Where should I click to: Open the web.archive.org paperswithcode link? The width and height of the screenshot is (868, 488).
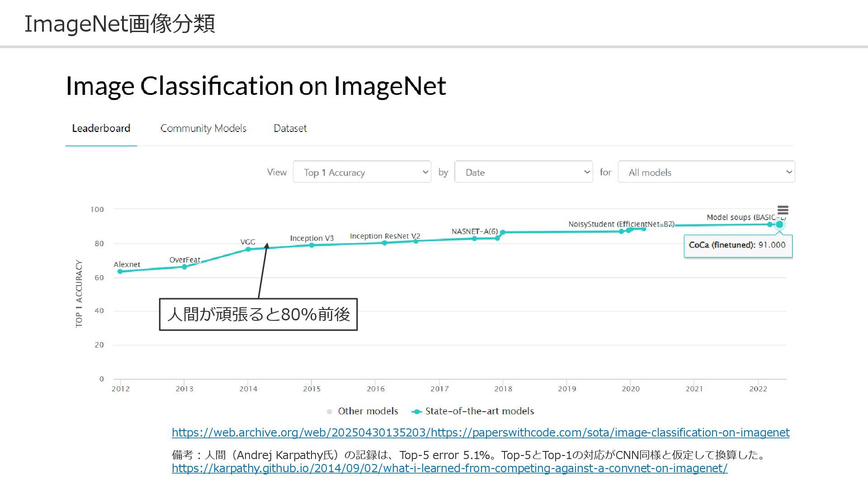[480, 432]
